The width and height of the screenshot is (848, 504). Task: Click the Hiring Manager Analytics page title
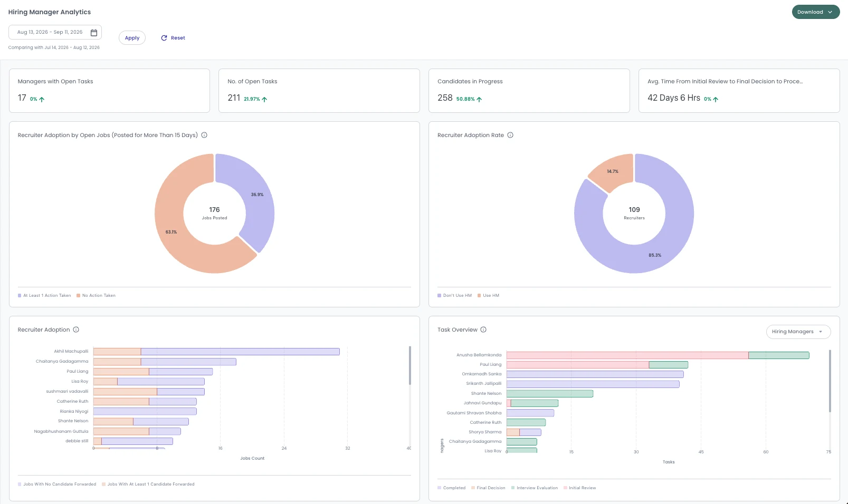pos(50,12)
